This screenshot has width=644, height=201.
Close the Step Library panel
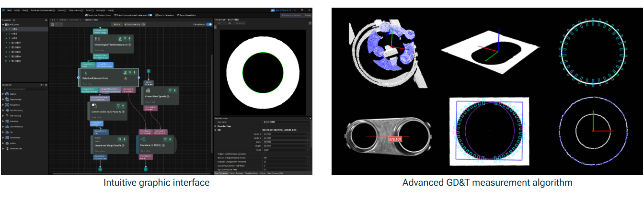coord(46,85)
